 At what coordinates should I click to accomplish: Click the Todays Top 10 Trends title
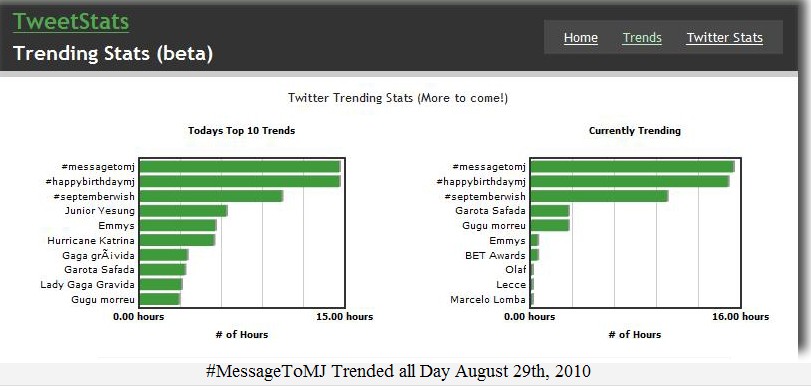242,131
